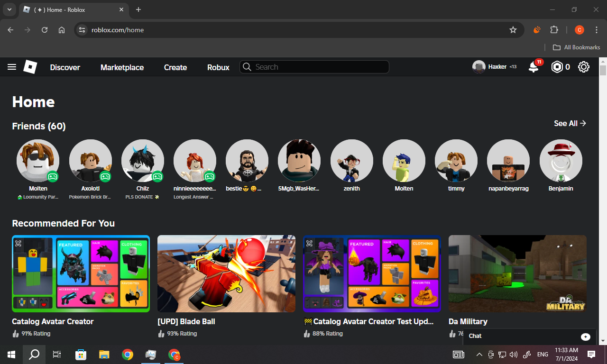Open the Haxker profile avatar

479,67
